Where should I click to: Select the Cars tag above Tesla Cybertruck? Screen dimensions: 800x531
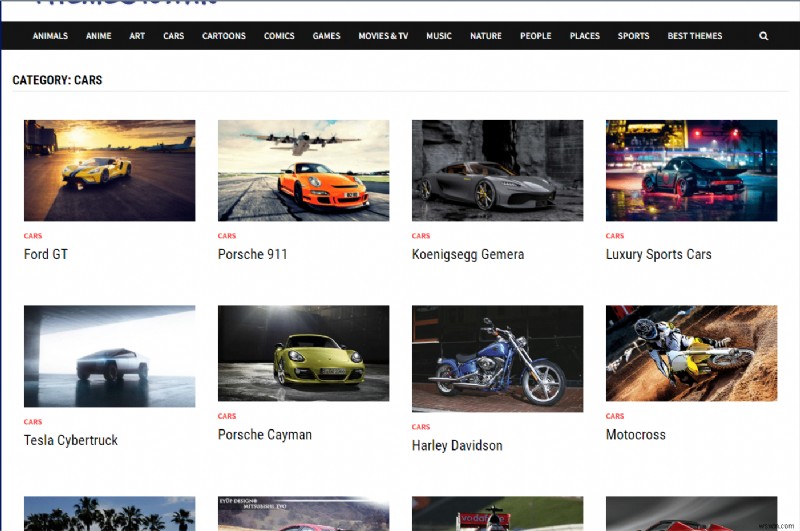coord(33,422)
